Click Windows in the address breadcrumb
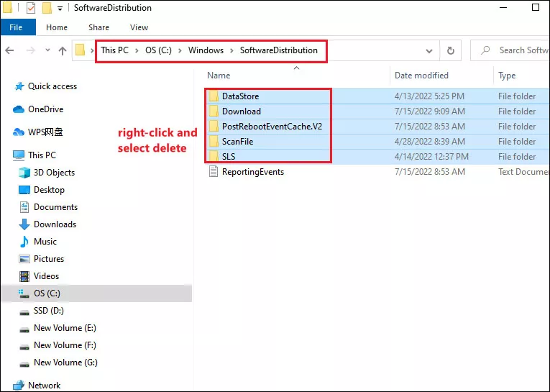 point(206,50)
